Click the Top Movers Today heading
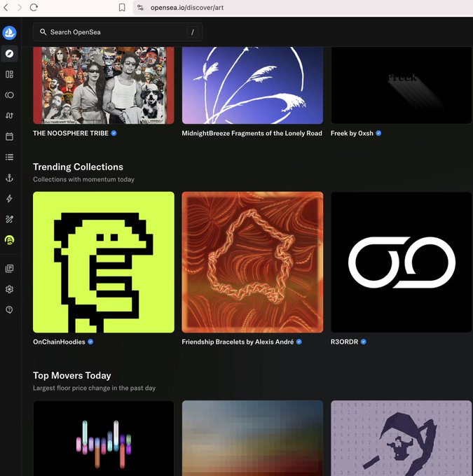Image resolution: width=473 pixels, height=476 pixels. (72, 375)
